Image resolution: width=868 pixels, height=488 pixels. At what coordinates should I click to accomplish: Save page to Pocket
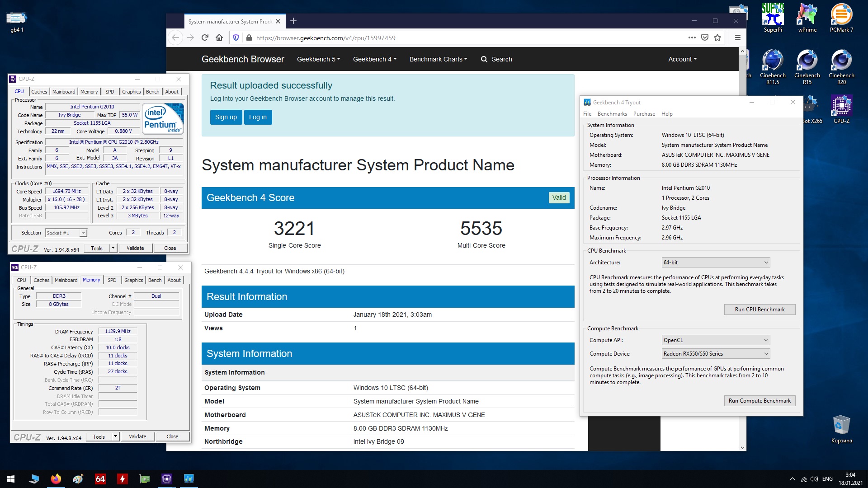[704, 38]
